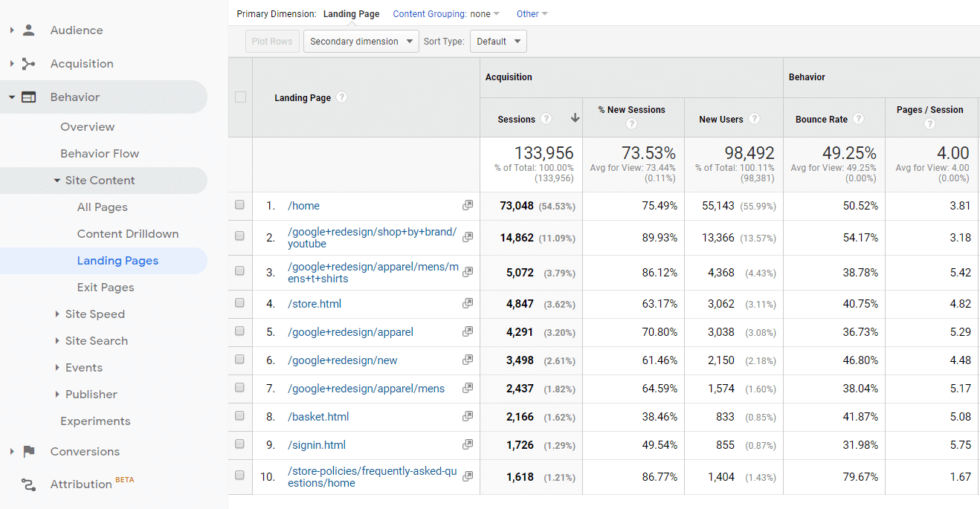Check the box for /home row
The height and width of the screenshot is (509, 980).
click(x=239, y=205)
